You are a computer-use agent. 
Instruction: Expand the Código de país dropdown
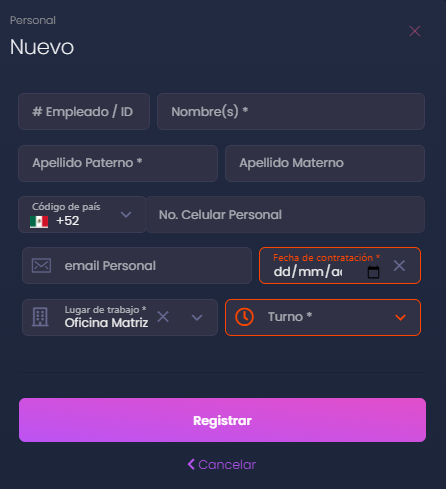point(126,214)
